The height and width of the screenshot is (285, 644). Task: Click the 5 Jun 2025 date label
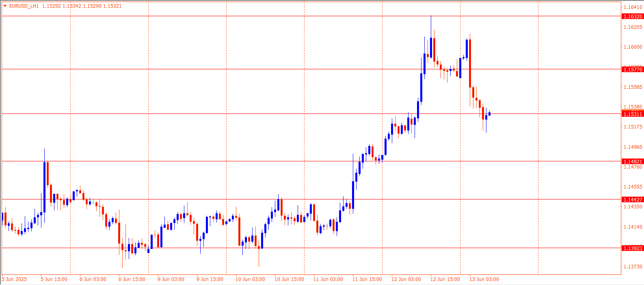point(14,279)
